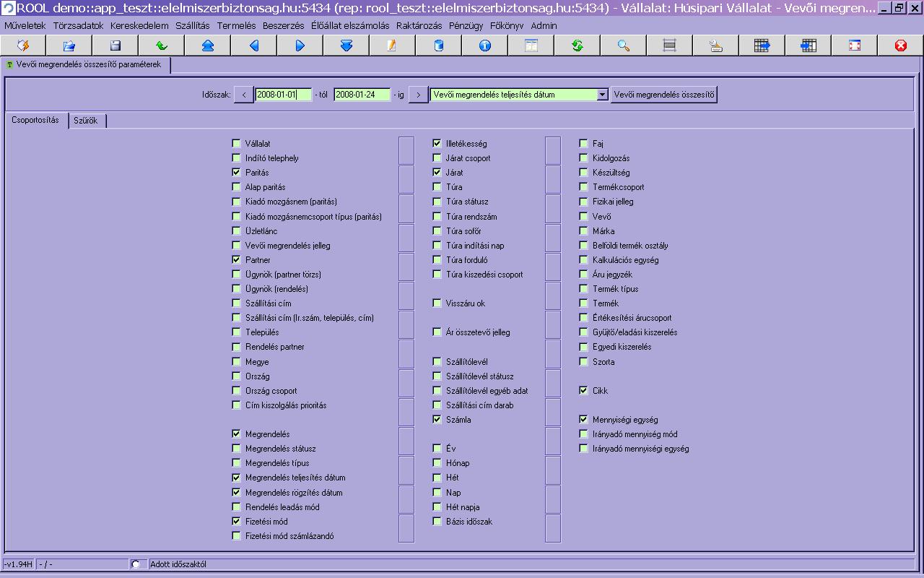Image resolution: width=924 pixels, height=578 pixels.
Task: Click the blue floppy disk save icon
Action: coord(115,46)
